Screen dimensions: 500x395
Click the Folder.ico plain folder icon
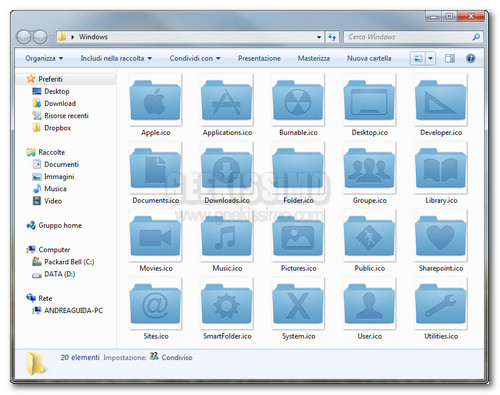pyautogui.click(x=298, y=168)
